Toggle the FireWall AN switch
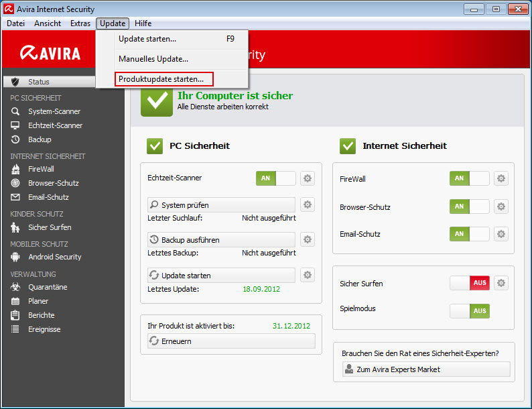The height and width of the screenshot is (409, 532). coord(469,178)
